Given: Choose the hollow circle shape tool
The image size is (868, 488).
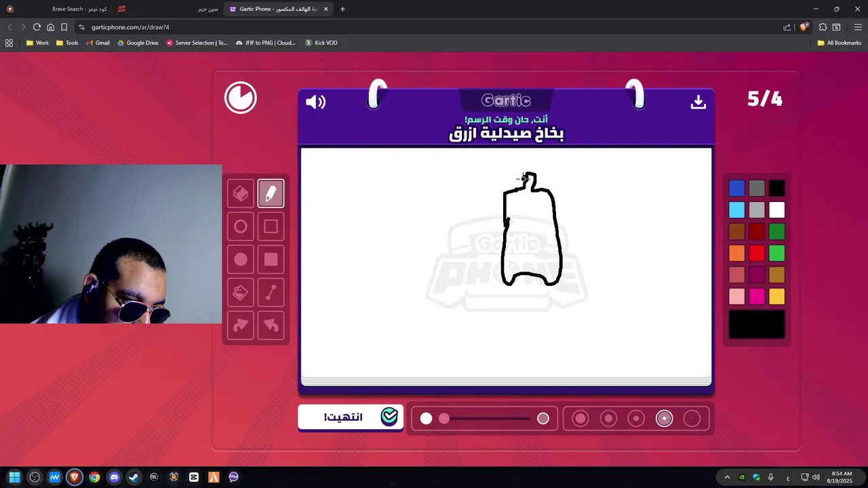Looking at the screenshot, I should (240, 226).
